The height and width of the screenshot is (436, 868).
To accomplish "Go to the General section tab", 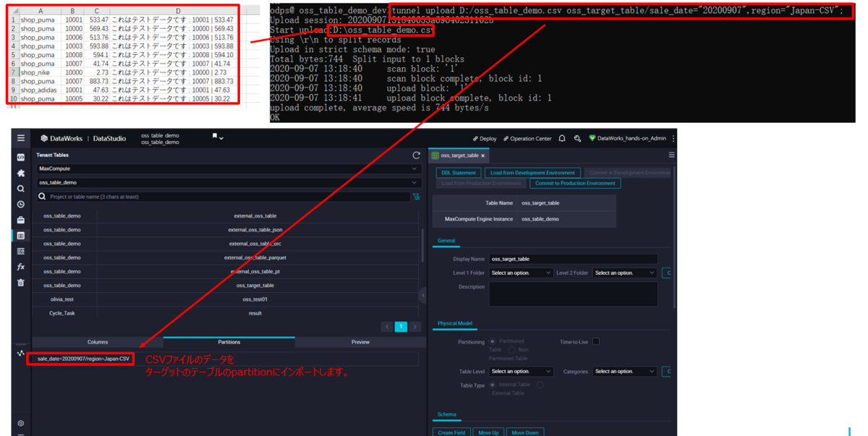I will click(446, 241).
